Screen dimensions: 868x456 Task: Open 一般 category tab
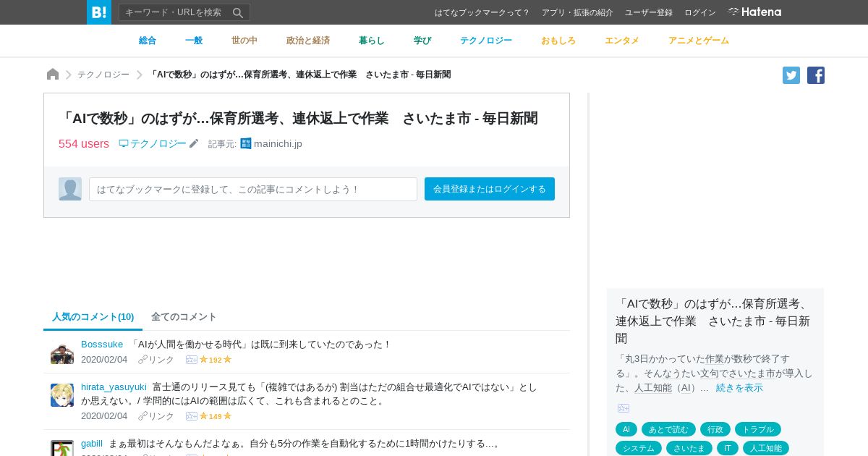pyautogui.click(x=194, y=41)
